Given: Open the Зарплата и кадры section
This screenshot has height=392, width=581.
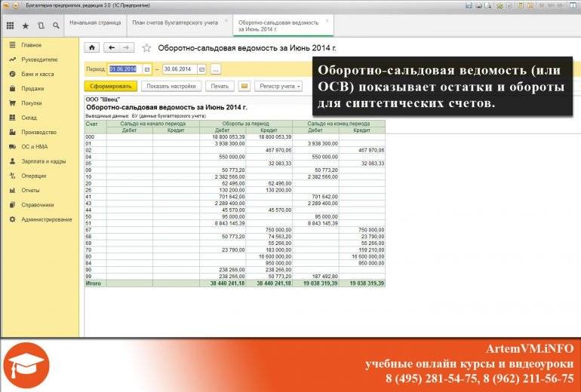Looking at the screenshot, I should [43, 161].
